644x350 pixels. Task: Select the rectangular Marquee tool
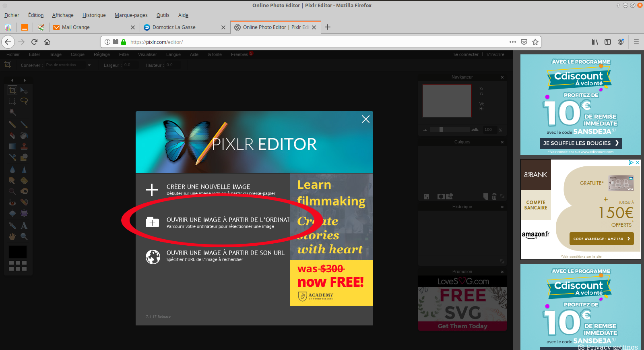pos(12,101)
